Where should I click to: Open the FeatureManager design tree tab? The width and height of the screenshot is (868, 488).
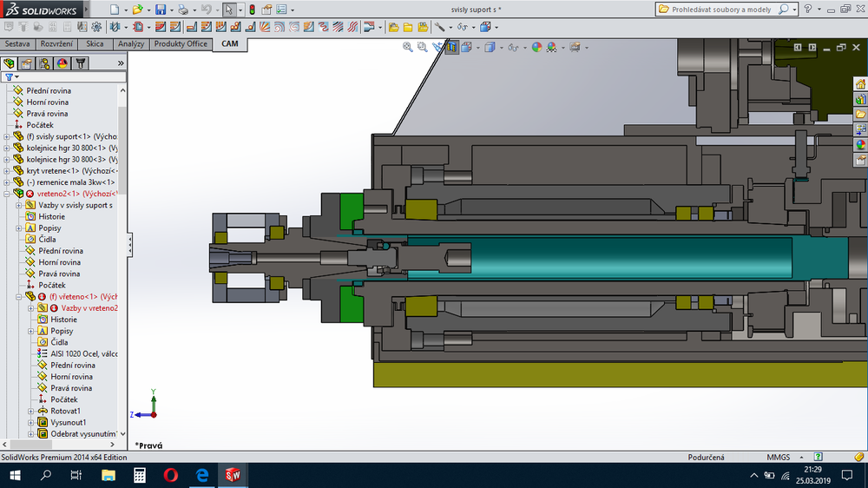pyautogui.click(x=9, y=63)
